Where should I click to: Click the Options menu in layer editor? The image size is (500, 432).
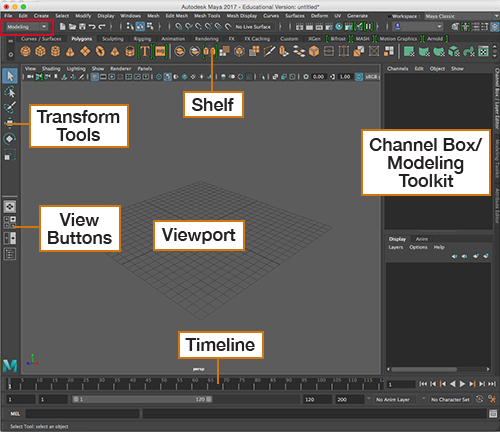(418, 247)
